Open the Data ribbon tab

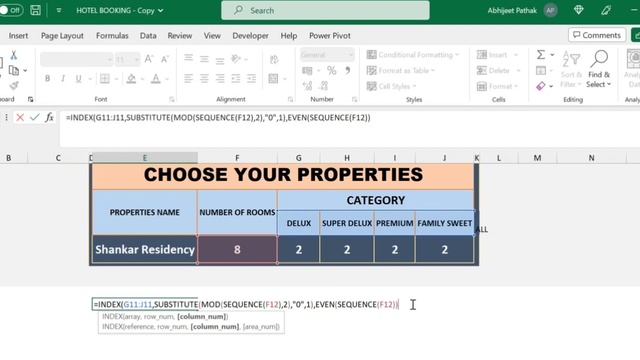tap(148, 36)
